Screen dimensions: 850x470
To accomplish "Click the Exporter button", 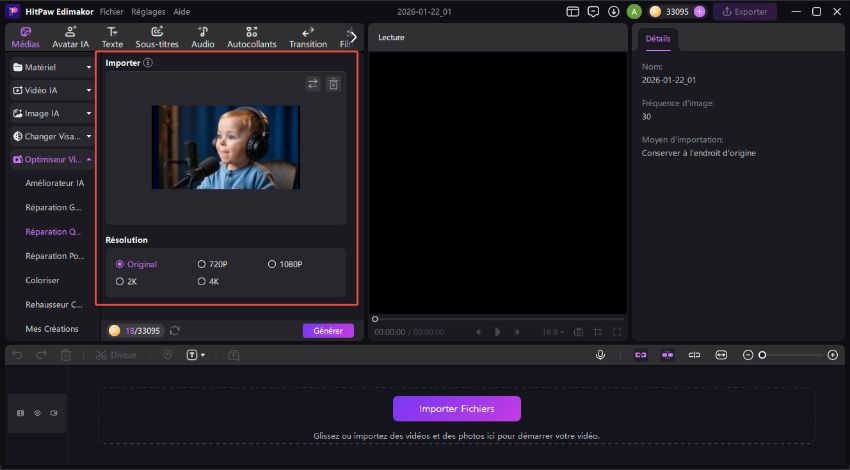I will point(745,11).
